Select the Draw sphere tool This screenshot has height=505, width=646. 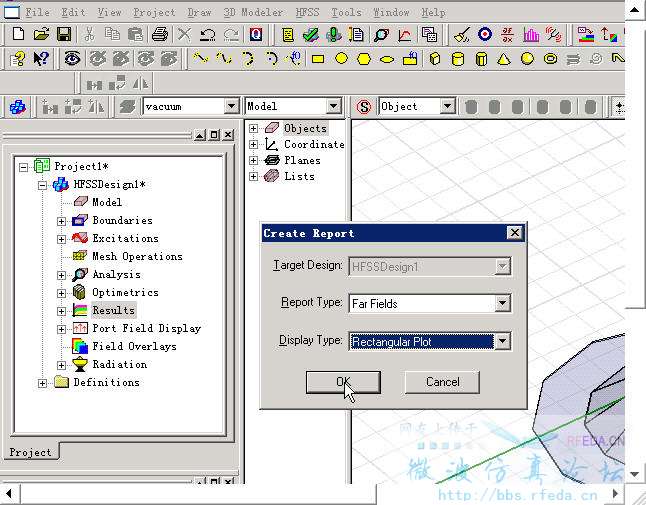(527, 59)
